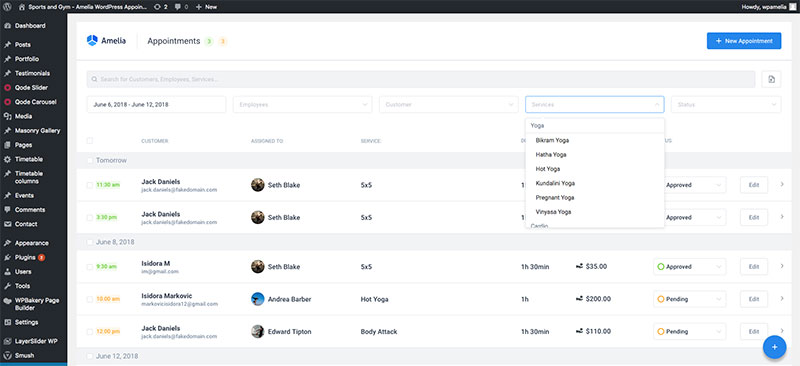Viewport: 800px width, 366px height.
Task: Click the New Appointment button
Action: pyautogui.click(x=744, y=41)
